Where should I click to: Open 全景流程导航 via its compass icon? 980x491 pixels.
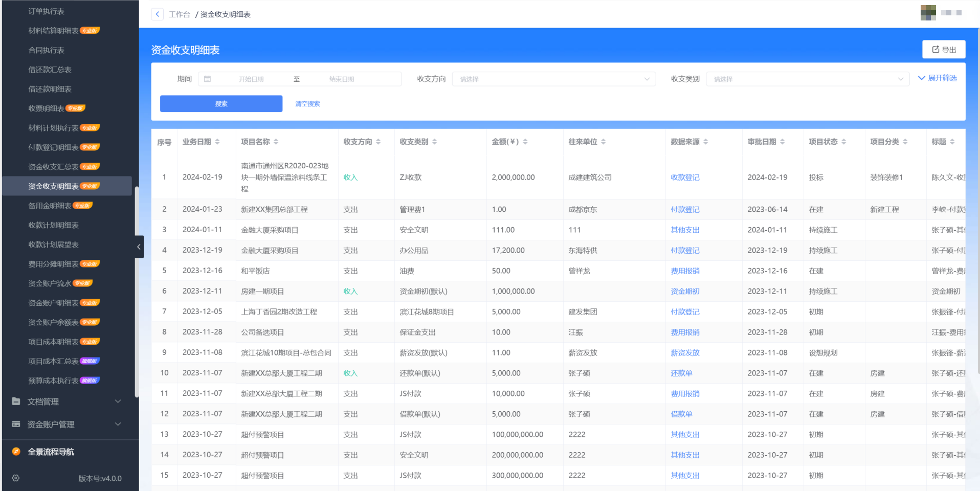click(x=15, y=451)
